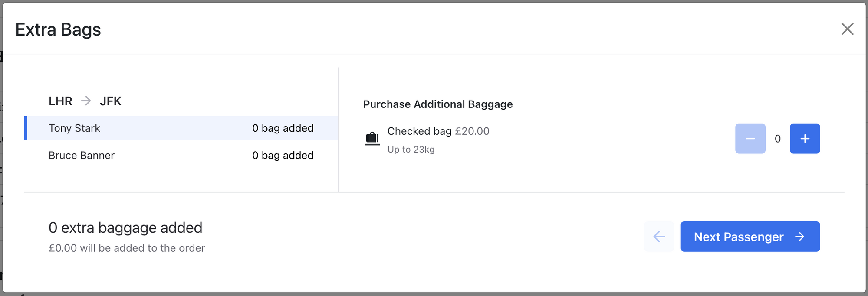The height and width of the screenshot is (296, 868).
Task: Click the bag counter showing 0
Action: [777, 138]
